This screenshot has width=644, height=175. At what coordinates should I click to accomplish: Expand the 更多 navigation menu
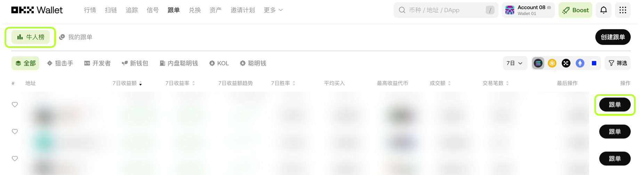coord(273,10)
